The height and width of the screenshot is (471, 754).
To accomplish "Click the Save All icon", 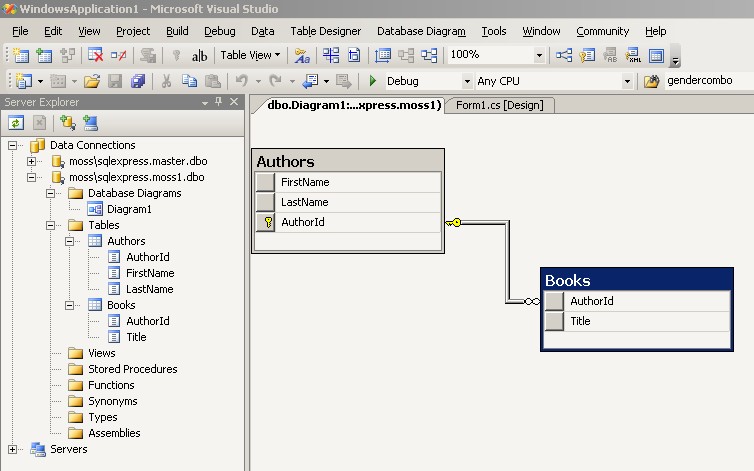I will 138,81.
